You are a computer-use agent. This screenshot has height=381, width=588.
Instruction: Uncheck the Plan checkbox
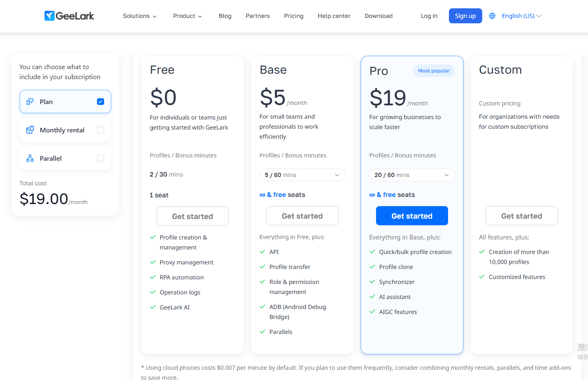[100, 102]
